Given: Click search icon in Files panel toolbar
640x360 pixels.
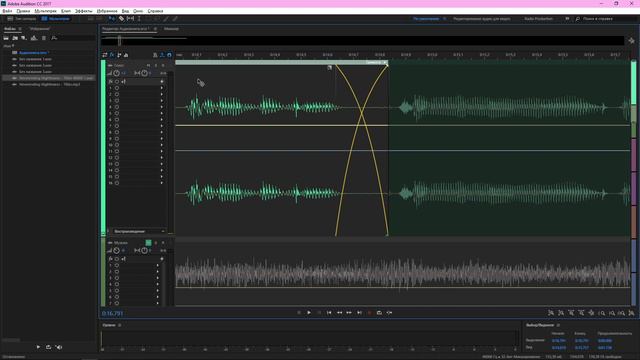Looking at the screenshot, I should (54, 38).
